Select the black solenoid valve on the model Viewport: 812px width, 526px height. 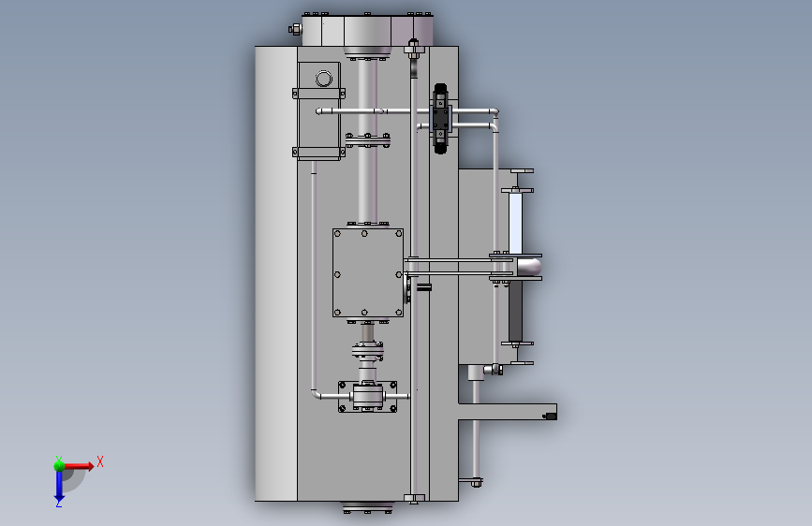click(x=440, y=119)
